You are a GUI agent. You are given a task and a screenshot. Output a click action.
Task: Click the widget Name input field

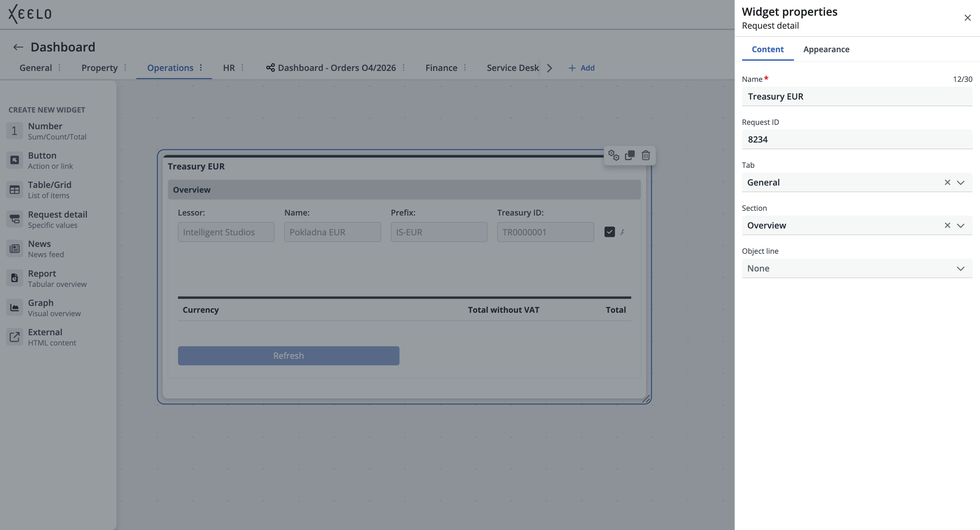coord(857,96)
